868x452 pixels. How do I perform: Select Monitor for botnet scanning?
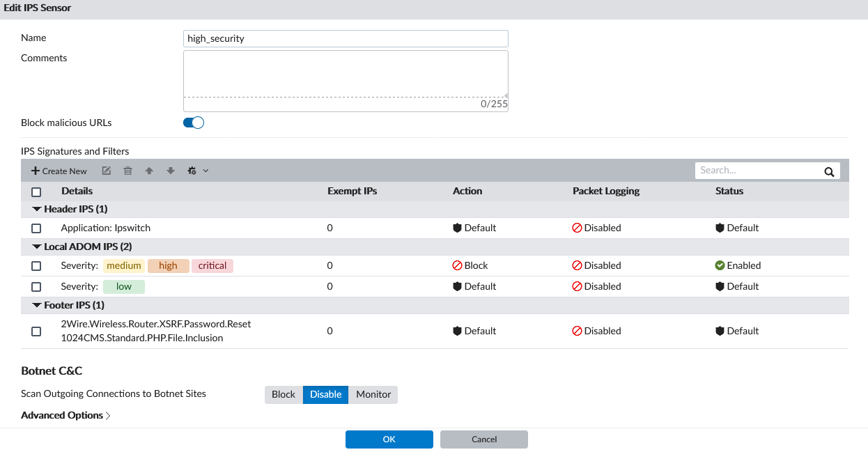point(373,394)
